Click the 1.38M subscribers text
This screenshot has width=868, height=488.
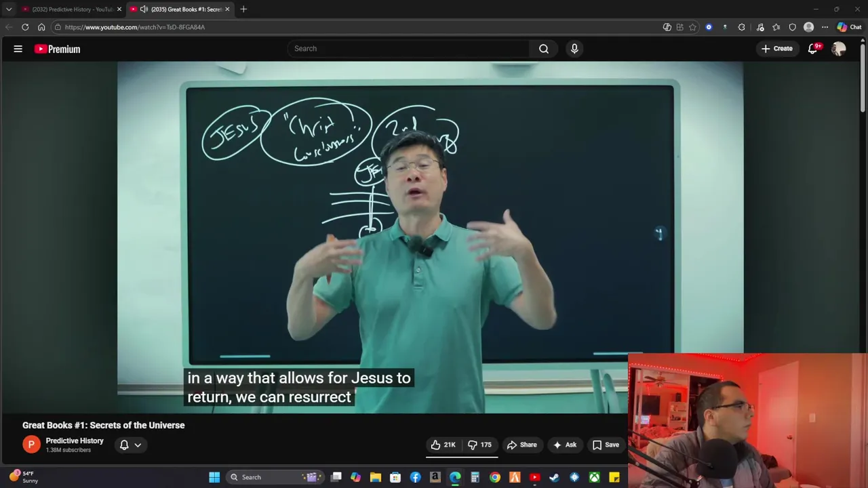tap(68, 450)
